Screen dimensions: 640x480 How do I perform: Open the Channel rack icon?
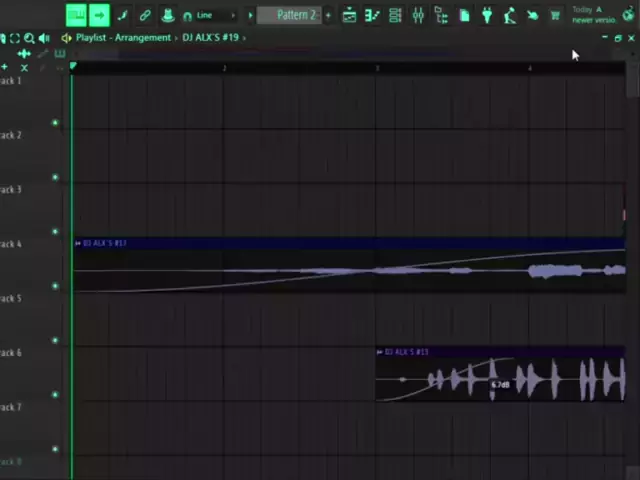(x=395, y=15)
